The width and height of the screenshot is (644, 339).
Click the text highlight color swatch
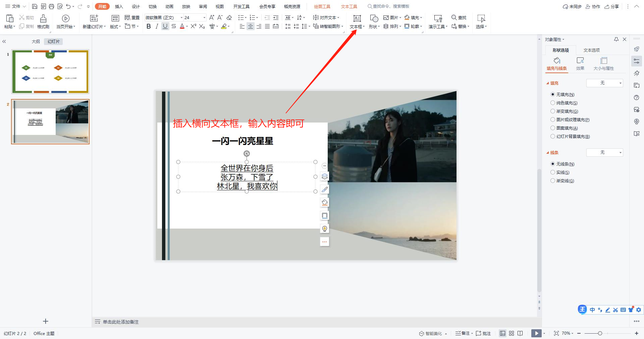(x=224, y=26)
